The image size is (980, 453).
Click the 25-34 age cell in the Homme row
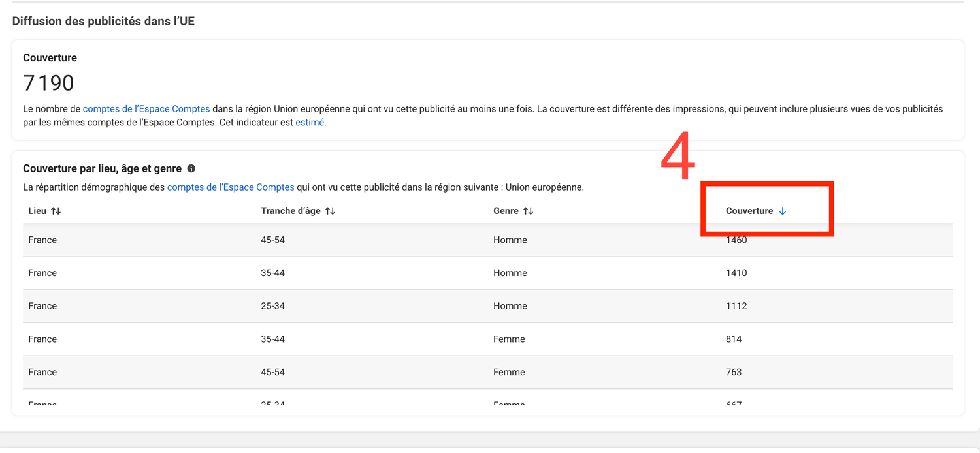click(x=272, y=306)
